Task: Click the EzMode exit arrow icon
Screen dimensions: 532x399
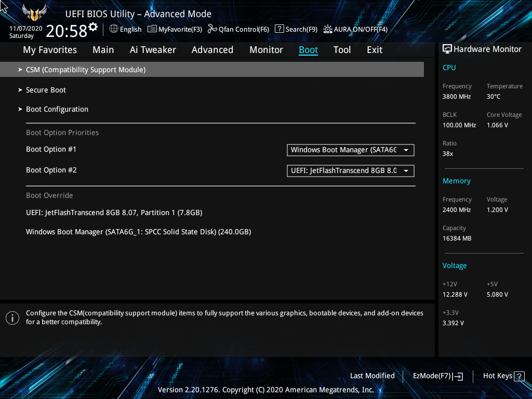Action: coord(458,376)
